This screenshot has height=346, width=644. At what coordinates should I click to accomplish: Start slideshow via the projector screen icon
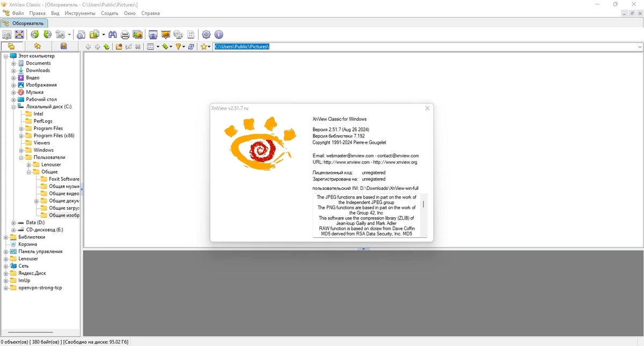[166, 34]
